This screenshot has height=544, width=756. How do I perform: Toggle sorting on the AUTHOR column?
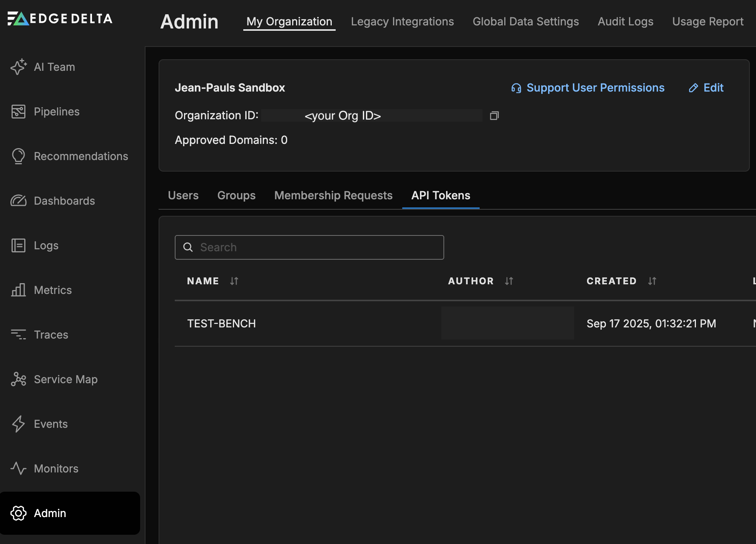508,281
